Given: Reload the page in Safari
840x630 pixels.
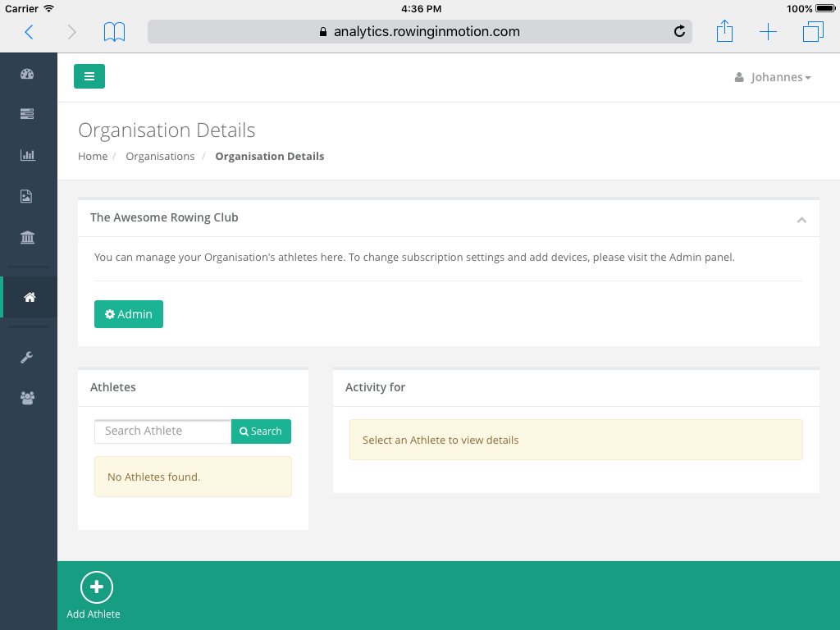Looking at the screenshot, I should click(x=679, y=32).
